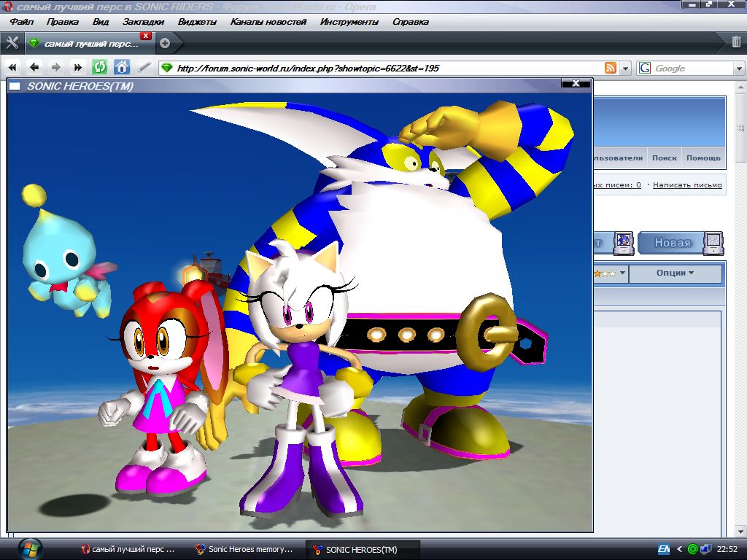
Task: Open the Закладки menu
Action: [143, 22]
